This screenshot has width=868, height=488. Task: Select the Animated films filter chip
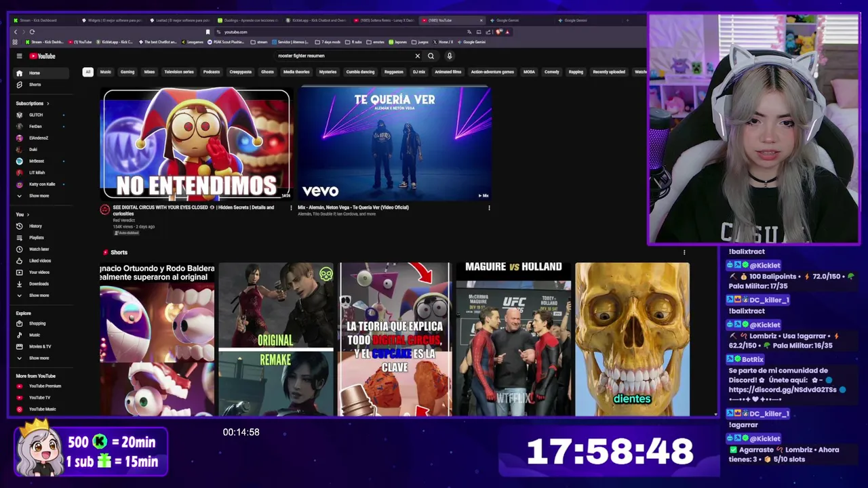[x=448, y=72]
